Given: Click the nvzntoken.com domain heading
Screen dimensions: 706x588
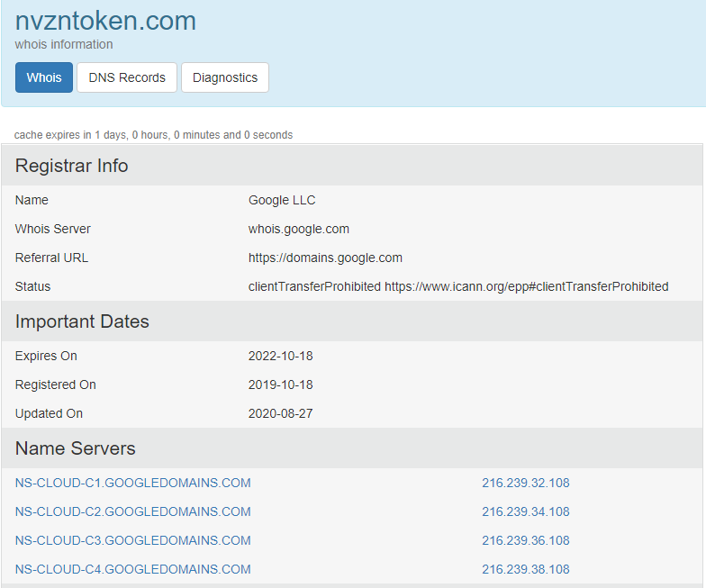Looking at the screenshot, I should pos(105,21).
